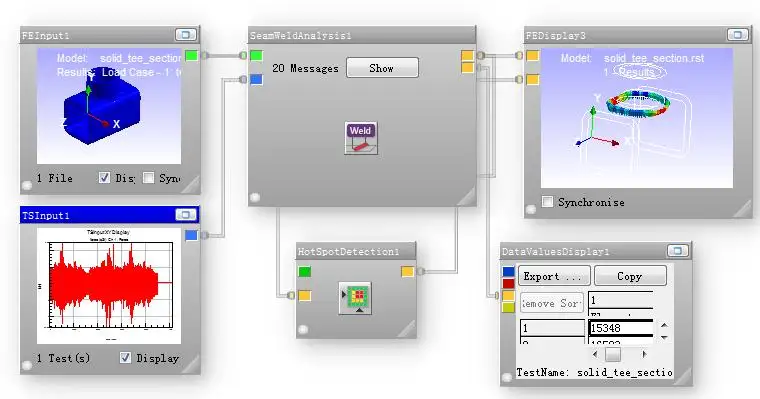Click the DataValuesDisplay1 horizontal scroll right arrow
Viewport: 760px width, 399px height.
[x=644, y=354]
